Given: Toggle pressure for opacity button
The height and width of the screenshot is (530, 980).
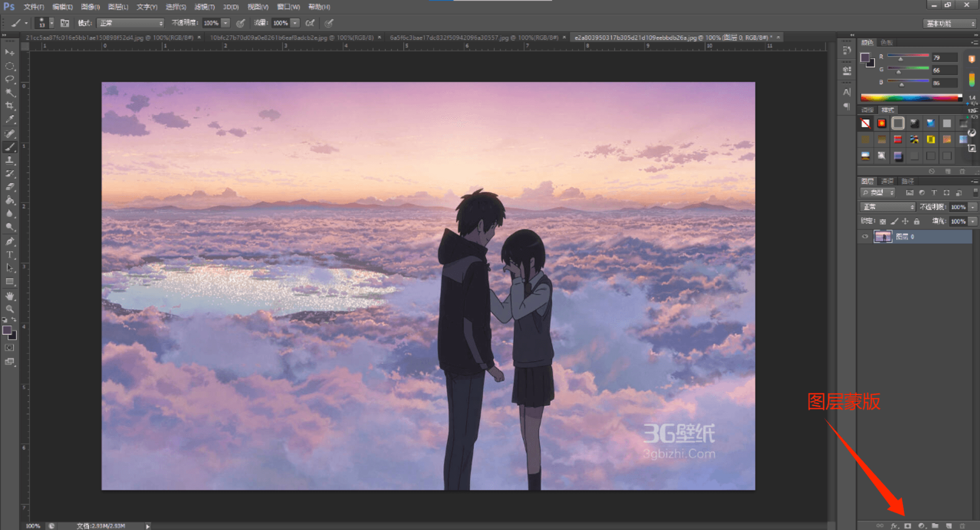Looking at the screenshot, I should [240, 23].
